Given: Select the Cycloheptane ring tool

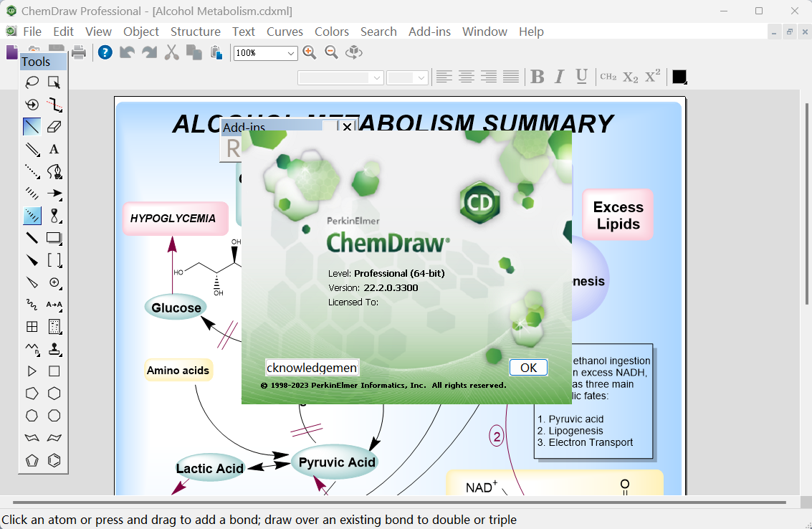Looking at the screenshot, I should 32,416.
